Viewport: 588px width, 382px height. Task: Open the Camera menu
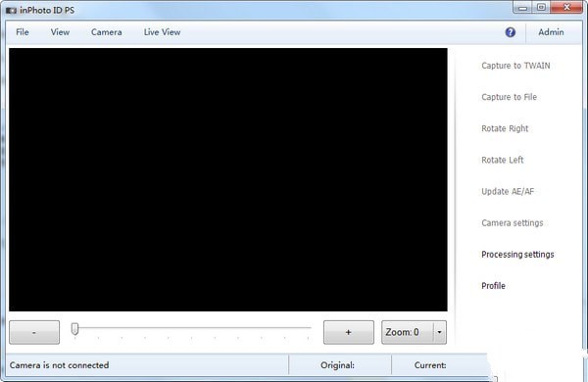click(x=107, y=32)
